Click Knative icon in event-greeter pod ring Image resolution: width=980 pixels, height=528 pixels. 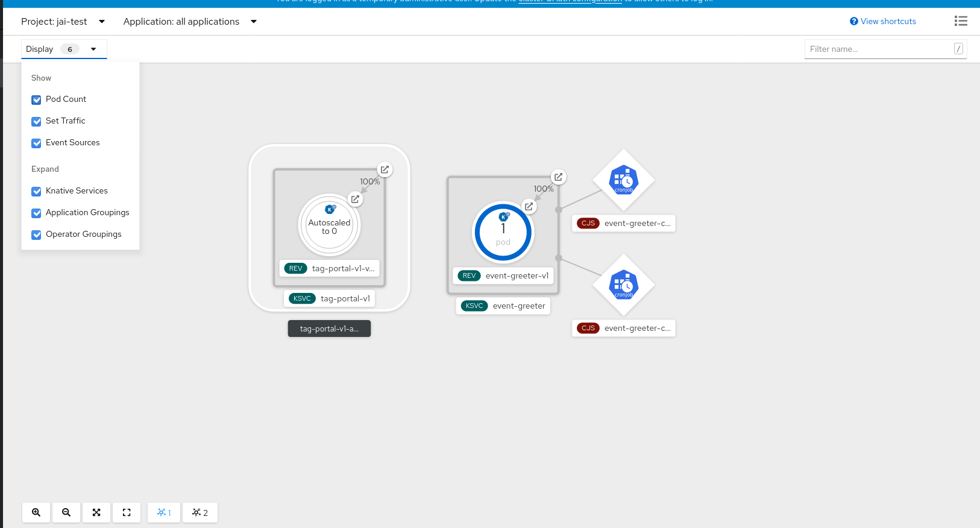click(504, 216)
